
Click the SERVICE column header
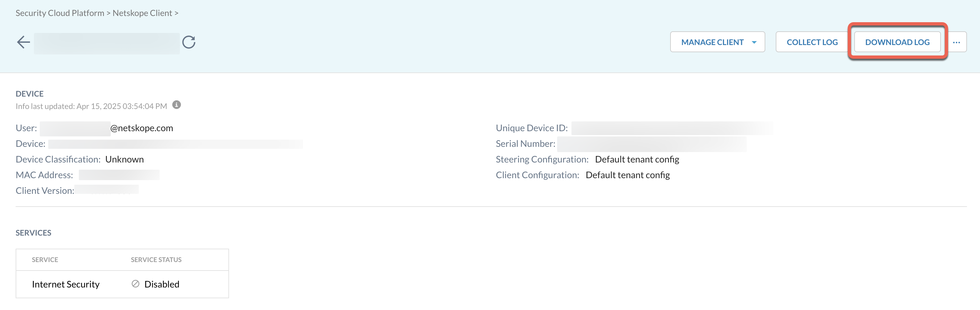45,260
